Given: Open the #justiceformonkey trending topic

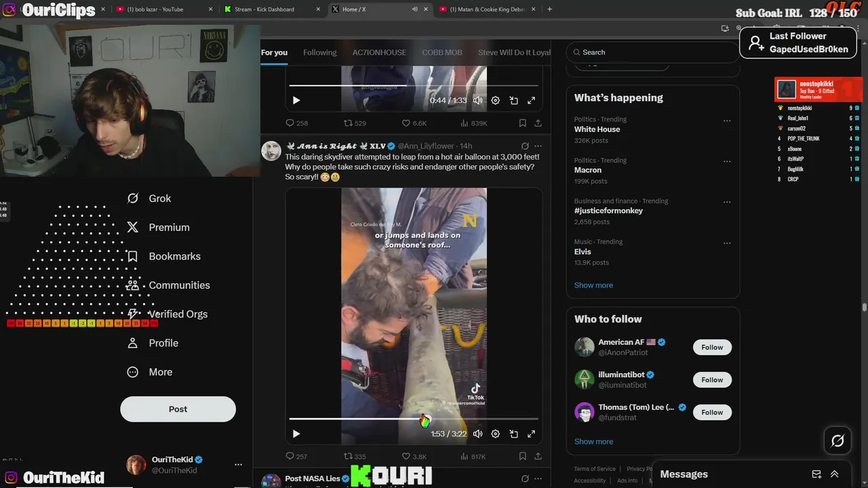Looking at the screenshot, I should 608,211.
